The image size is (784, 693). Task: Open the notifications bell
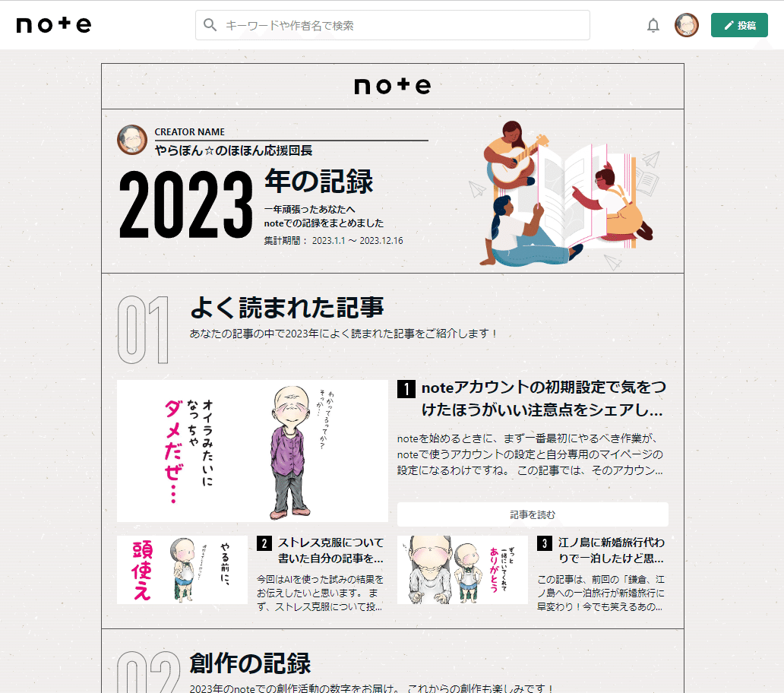click(653, 25)
